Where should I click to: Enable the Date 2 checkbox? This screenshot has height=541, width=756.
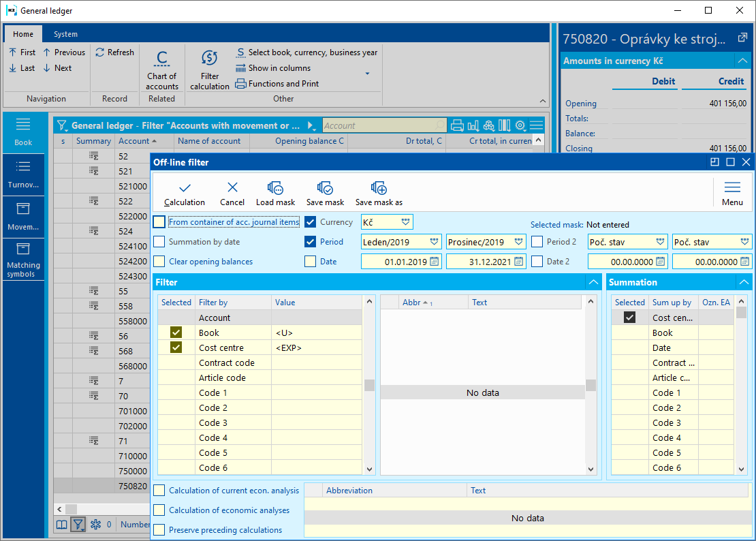tap(537, 262)
